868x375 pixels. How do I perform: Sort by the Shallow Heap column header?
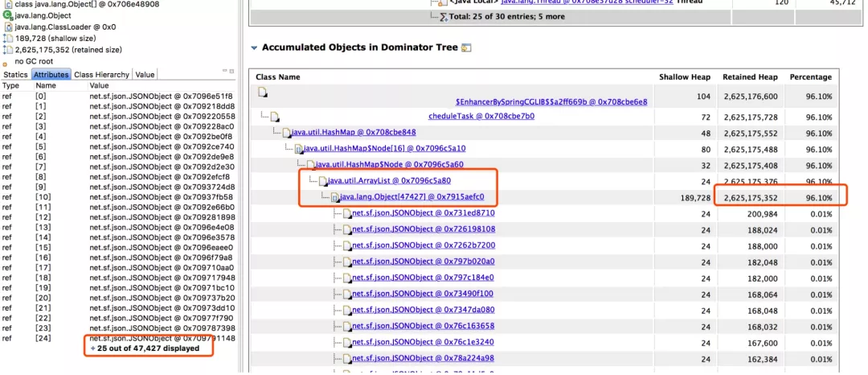685,77
